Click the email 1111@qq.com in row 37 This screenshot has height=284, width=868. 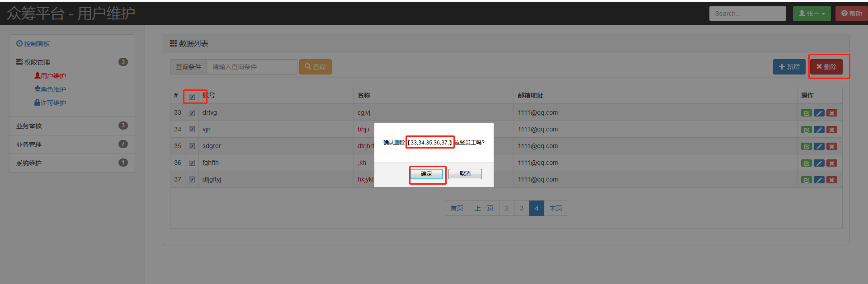(538, 179)
